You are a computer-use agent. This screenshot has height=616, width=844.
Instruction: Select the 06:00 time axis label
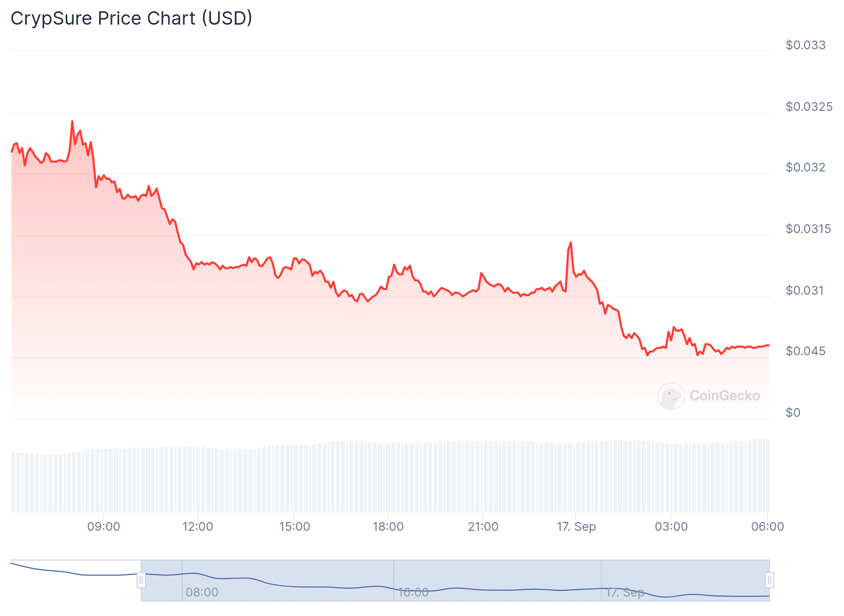(768, 527)
